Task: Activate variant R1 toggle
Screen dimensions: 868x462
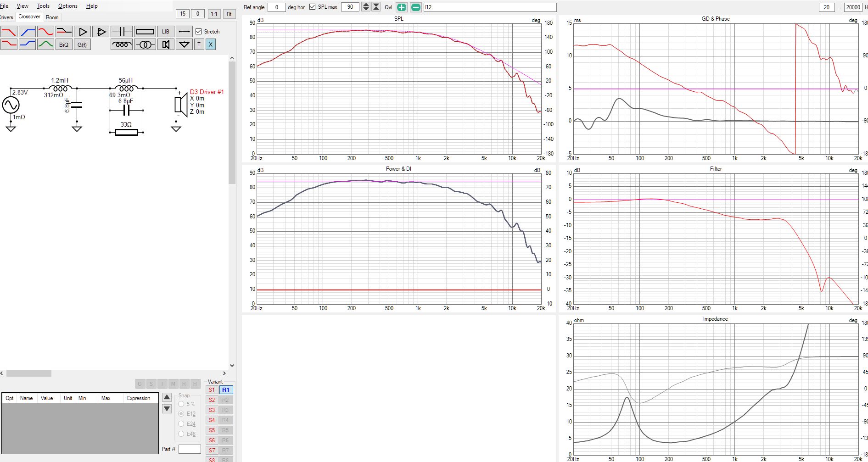Action: coord(226,390)
